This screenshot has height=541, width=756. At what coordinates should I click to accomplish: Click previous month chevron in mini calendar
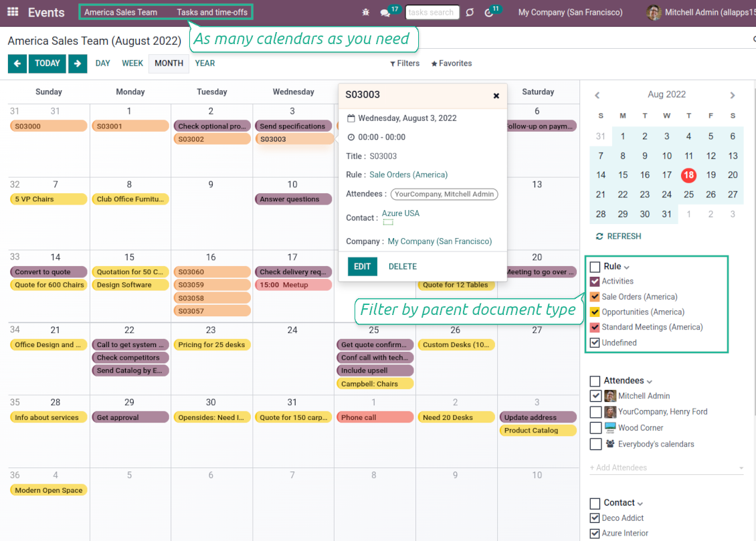click(x=597, y=96)
